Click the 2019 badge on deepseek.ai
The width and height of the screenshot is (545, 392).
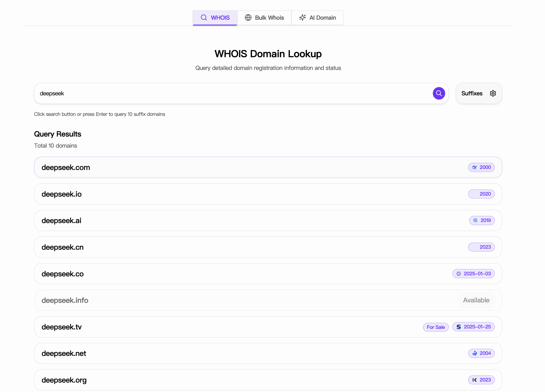pyautogui.click(x=482, y=220)
